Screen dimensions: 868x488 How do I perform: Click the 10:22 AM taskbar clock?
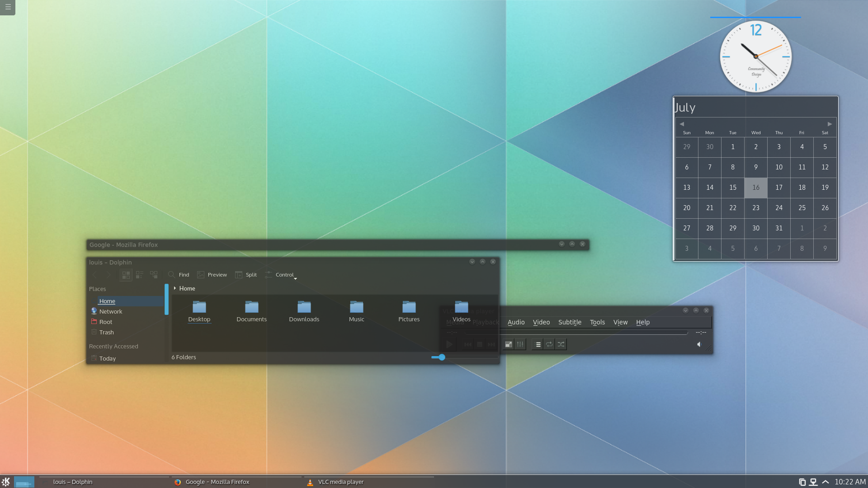click(x=850, y=482)
